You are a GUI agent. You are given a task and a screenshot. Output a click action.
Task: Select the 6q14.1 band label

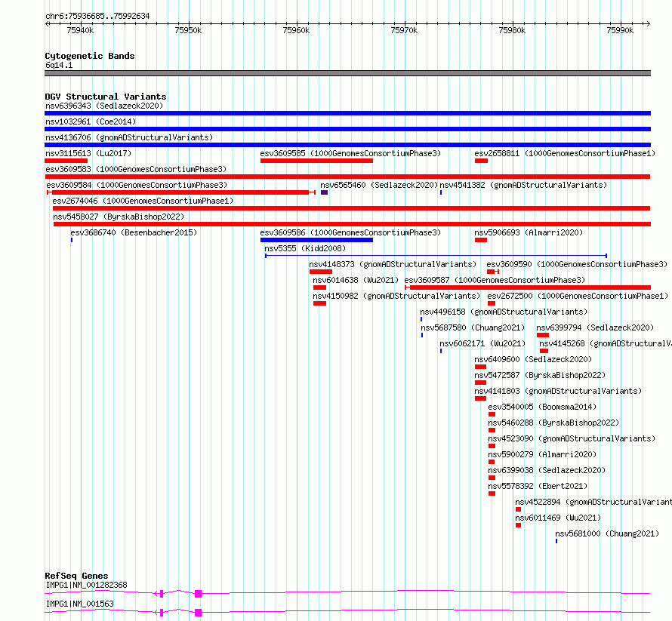coord(59,65)
